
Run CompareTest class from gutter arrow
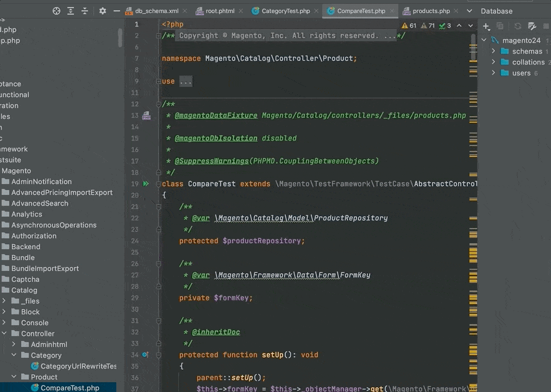(x=146, y=184)
